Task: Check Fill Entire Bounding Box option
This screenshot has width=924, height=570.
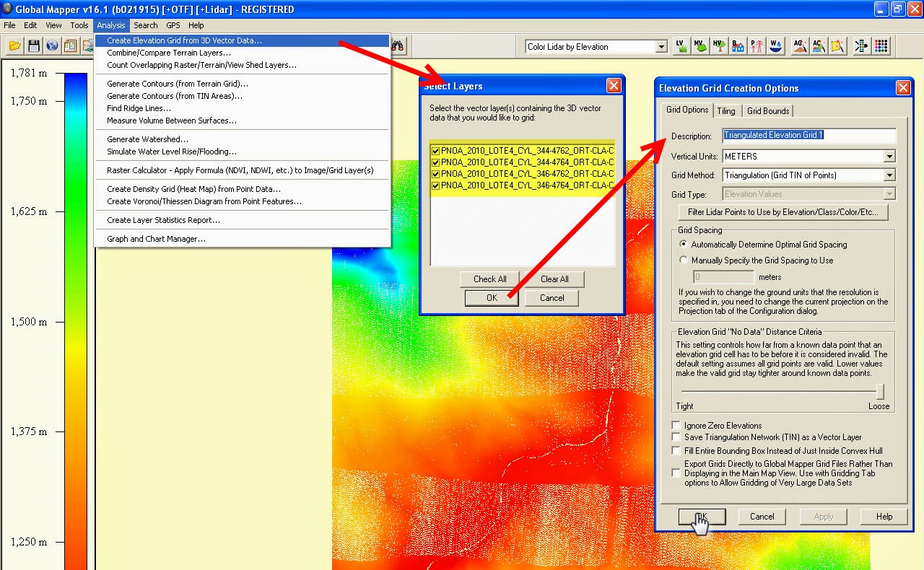Action: click(x=676, y=450)
